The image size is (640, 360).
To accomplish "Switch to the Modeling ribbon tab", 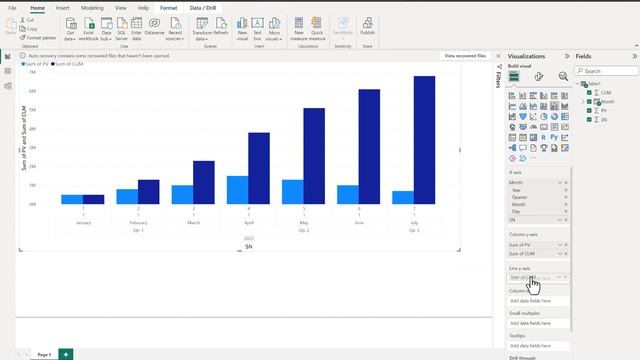I will pyautogui.click(x=92, y=8).
